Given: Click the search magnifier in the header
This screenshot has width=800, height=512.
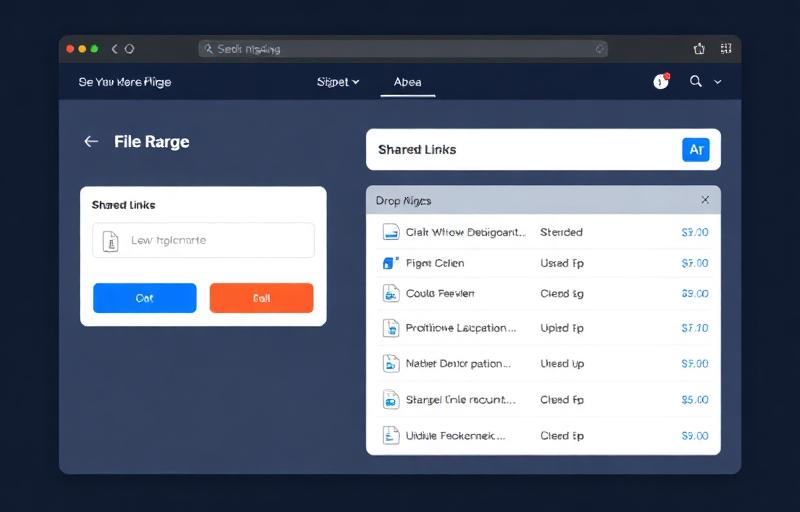Looking at the screenshot, I should click(695, 81).
